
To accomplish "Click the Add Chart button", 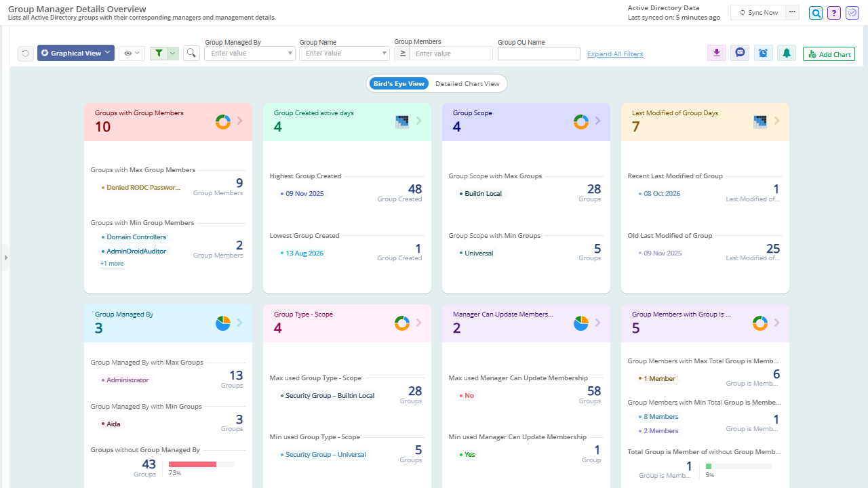I will point(829,54).
